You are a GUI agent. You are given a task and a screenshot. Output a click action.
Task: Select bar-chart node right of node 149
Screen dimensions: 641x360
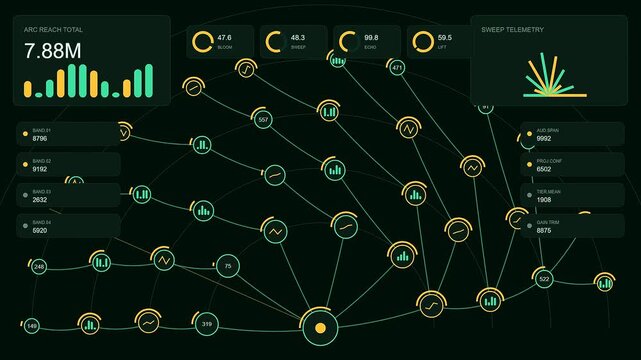click(90, 325)
